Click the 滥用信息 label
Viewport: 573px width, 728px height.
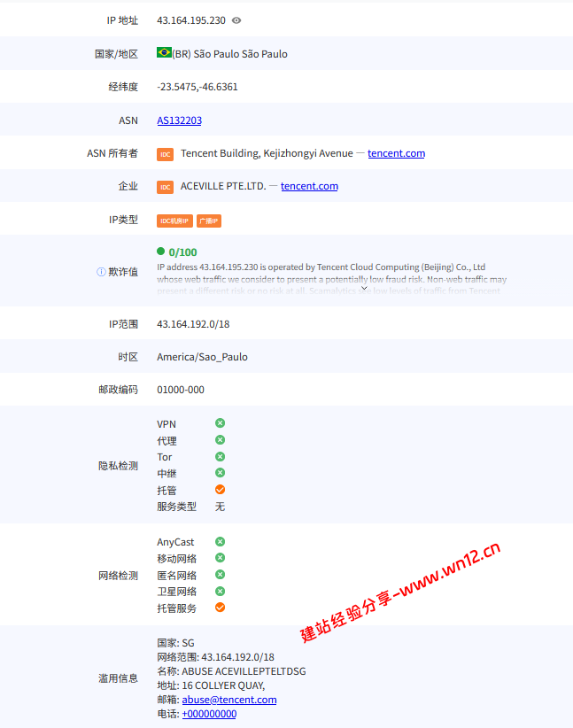(119, 678)
